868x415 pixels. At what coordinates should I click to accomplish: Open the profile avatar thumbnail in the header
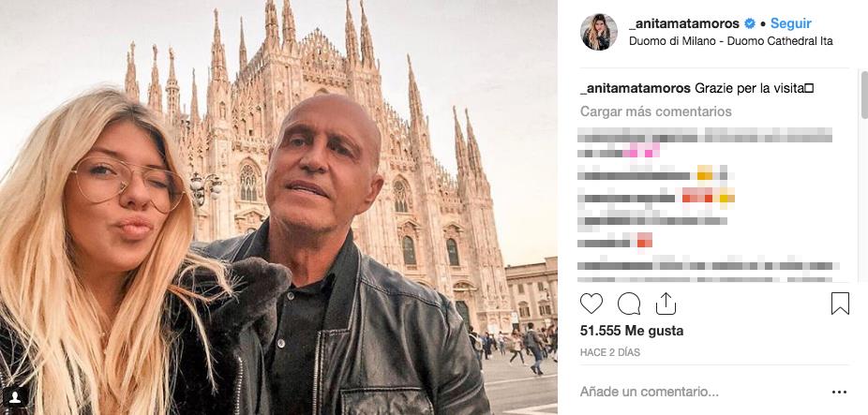click(598, 32)
